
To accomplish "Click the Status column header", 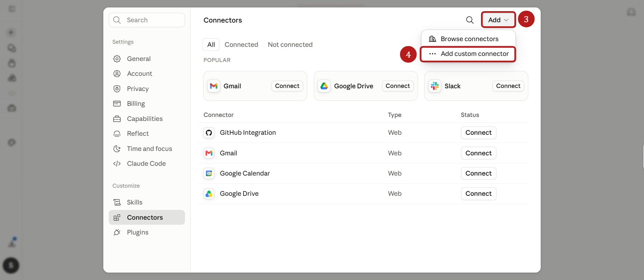I will (x=470, y=115).
